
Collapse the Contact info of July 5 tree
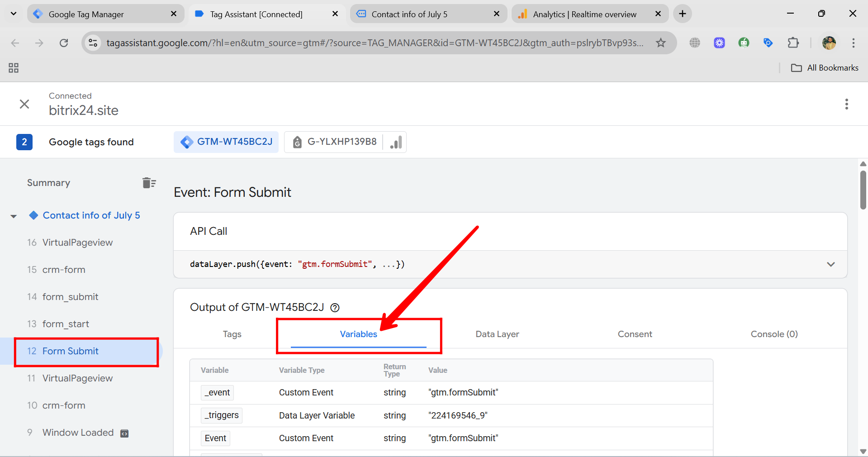[14, 216]
